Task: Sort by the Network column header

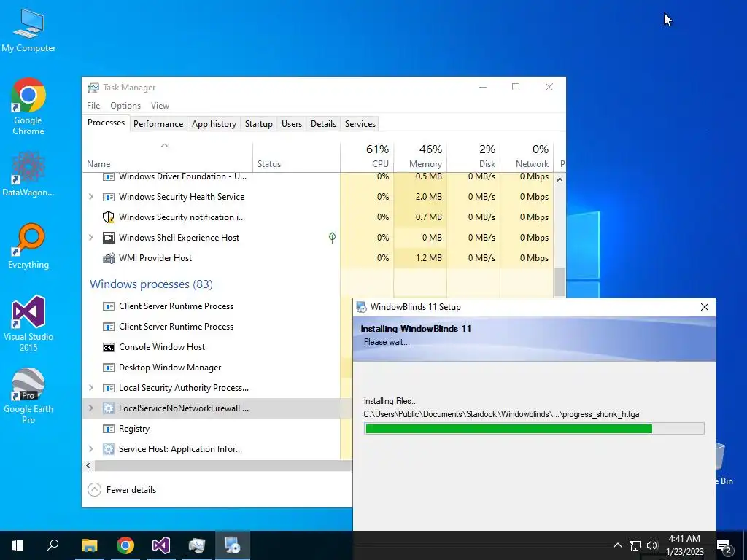Action: point(527,157)
